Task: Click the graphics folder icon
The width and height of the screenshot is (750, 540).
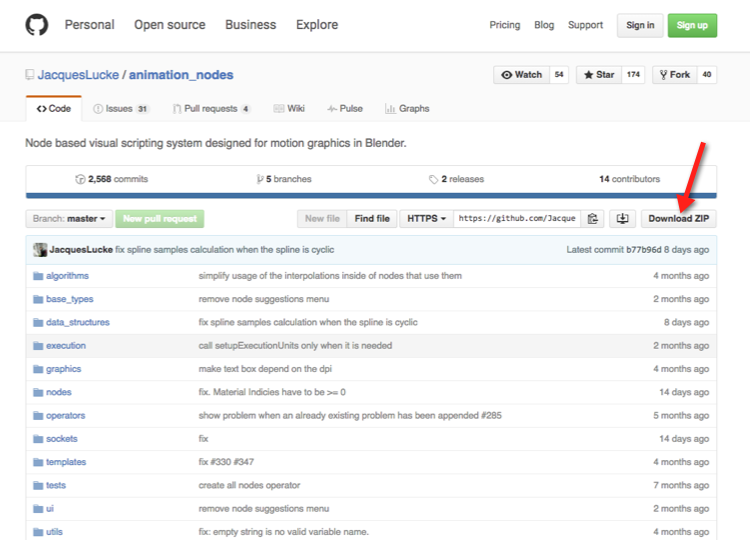Action: pos(38,369)
